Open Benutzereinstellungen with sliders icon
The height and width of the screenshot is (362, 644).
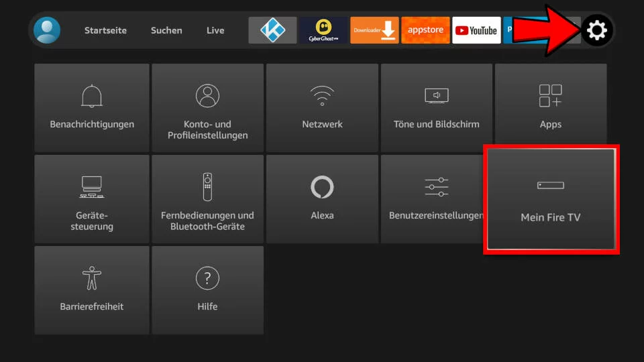pyautogui.click(x=436, y=198)
